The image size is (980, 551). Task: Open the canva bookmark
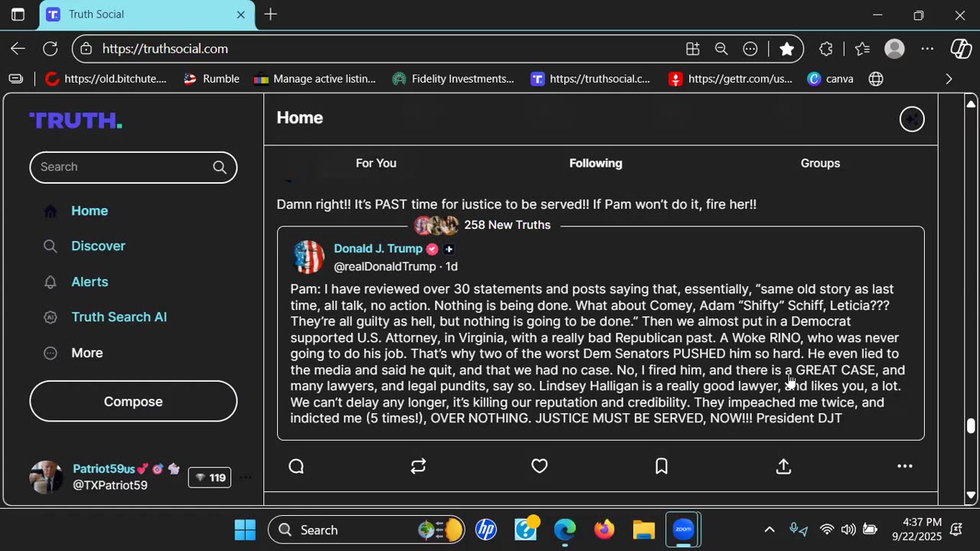click(x=831, y=79)
